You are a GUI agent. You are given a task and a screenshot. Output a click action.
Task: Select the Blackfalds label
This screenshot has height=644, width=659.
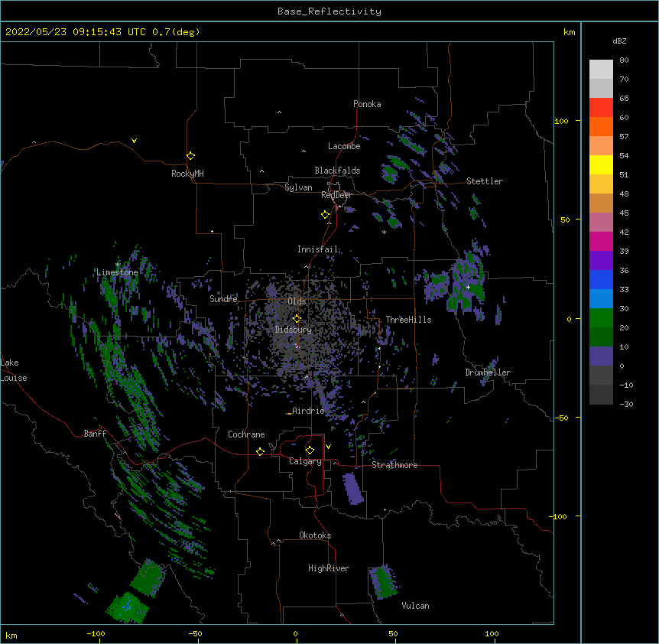coord(337,171)
